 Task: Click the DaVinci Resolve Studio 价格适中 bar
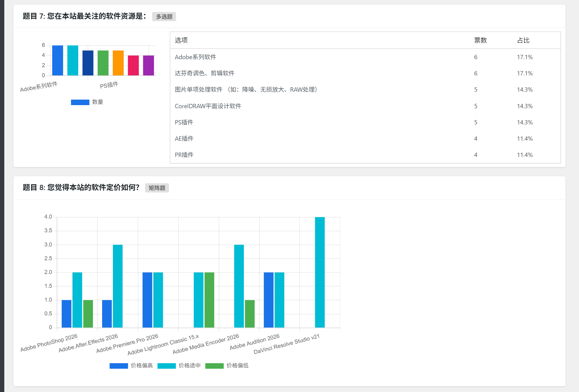click(x=320, y=272)
